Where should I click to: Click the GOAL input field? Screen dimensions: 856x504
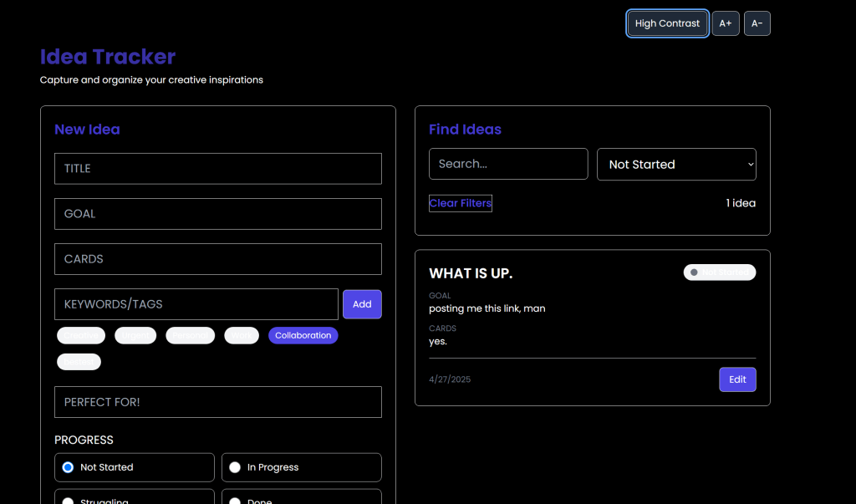point(217,214)
